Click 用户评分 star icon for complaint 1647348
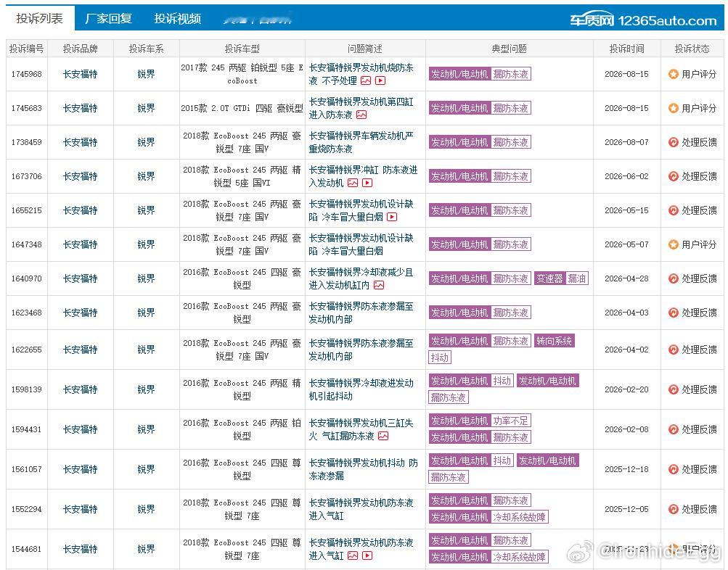 pos(674,244)
